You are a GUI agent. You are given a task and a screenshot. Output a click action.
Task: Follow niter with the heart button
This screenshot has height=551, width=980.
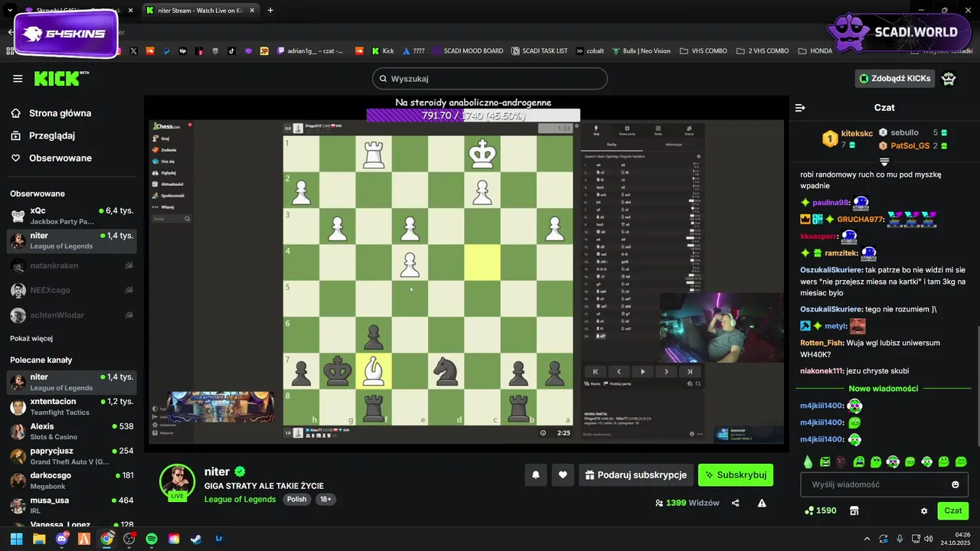563,475
